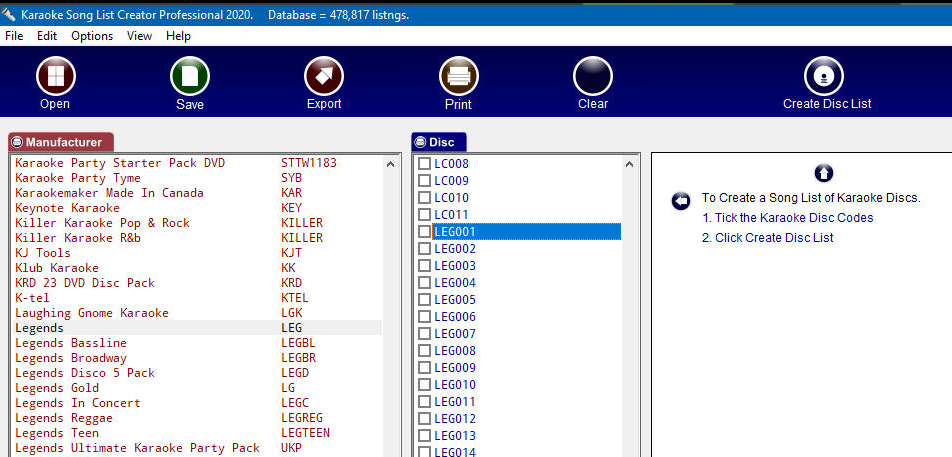Click the Clear sphere icon
The width and height of the screenshot is (952, 457).
click(593, 76)
